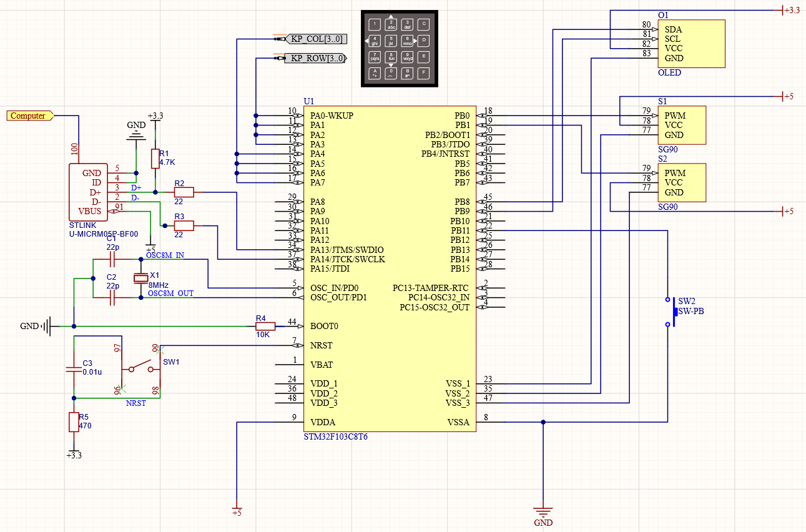Image resolution: width=806 pixels, height=532 pixels.
Task: Click the OLED label under O1
Action: (669, 73)
